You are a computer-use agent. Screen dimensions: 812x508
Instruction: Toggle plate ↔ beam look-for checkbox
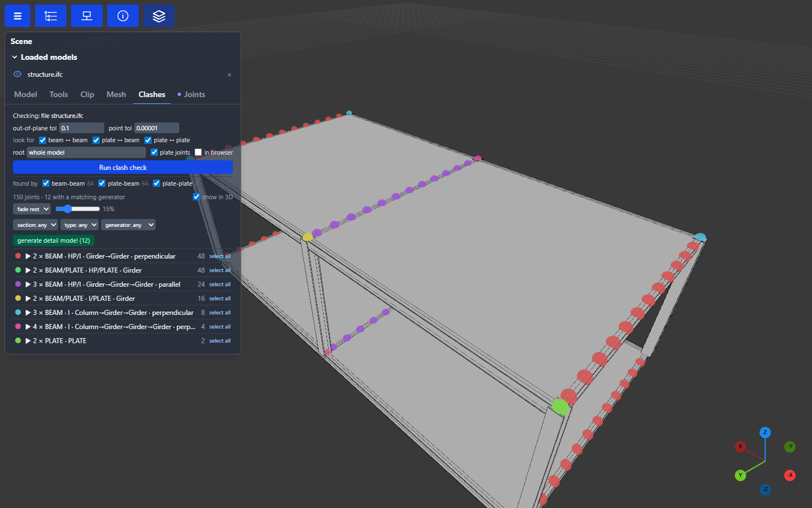(x=96, y=140)
